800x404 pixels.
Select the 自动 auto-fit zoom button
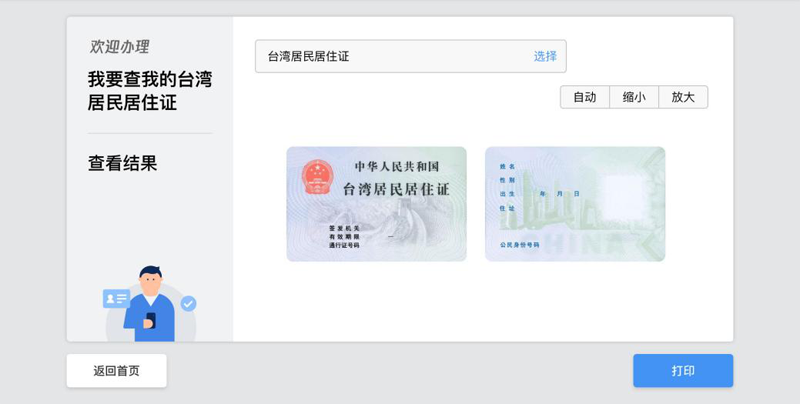(x=584, y=97)
